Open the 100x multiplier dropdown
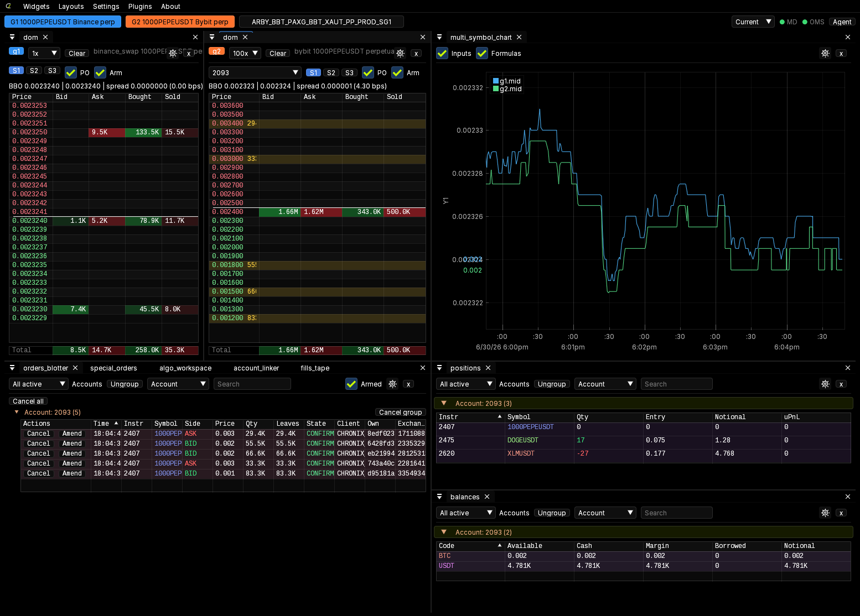The image size is (860, 616). pyautogui.click(x=245, y=53)
